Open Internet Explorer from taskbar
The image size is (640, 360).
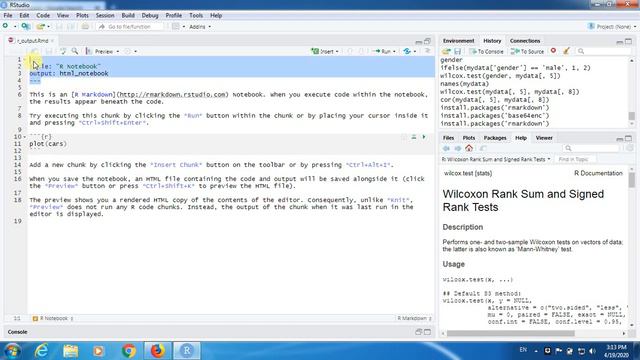[41, 351]
